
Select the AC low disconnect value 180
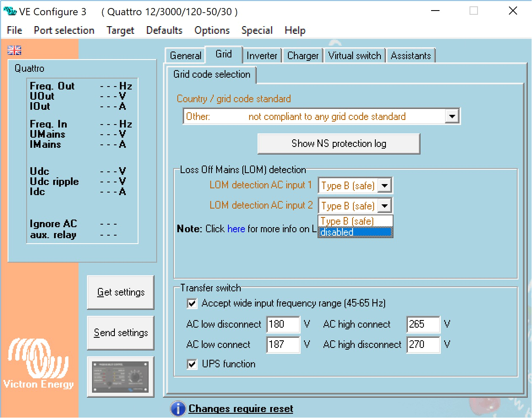[x=283, y=324]
